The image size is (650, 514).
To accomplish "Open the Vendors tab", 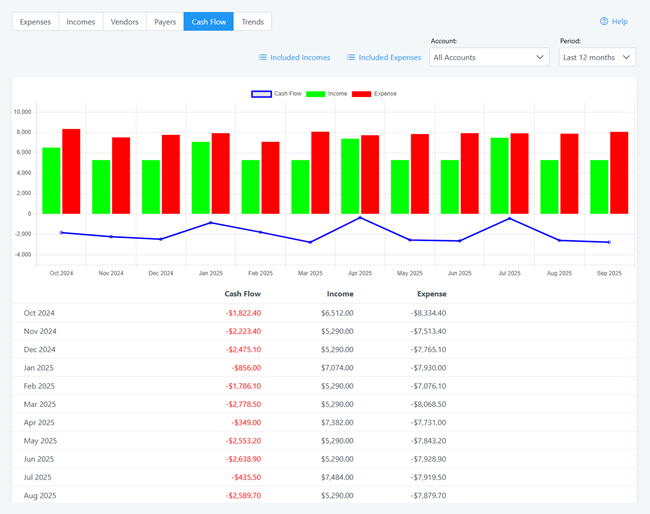I will (x=125, y=22).
